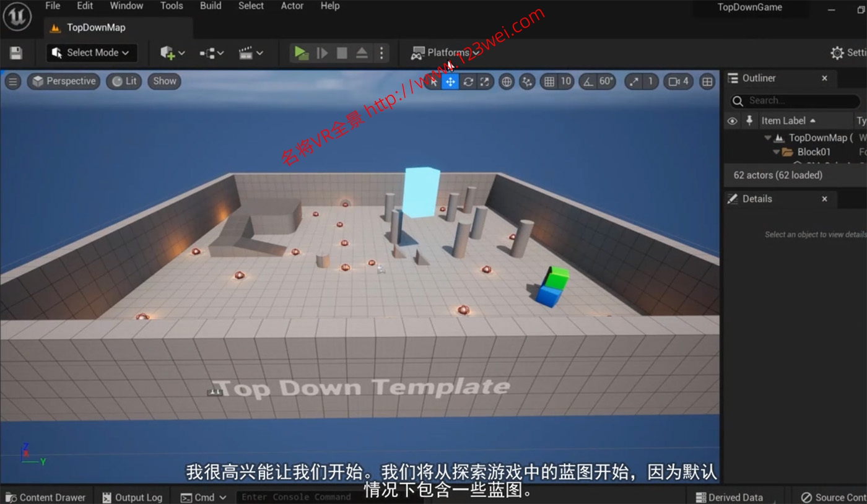The image size is (867, 504).
Task: Toggle actor visibility via Outliner eye icon
Action: click(x=732, y=120)
